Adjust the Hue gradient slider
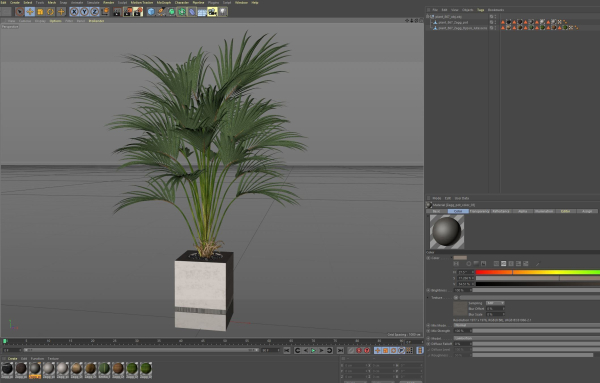This screenshot has width=600, height=383. pos(537,272)
